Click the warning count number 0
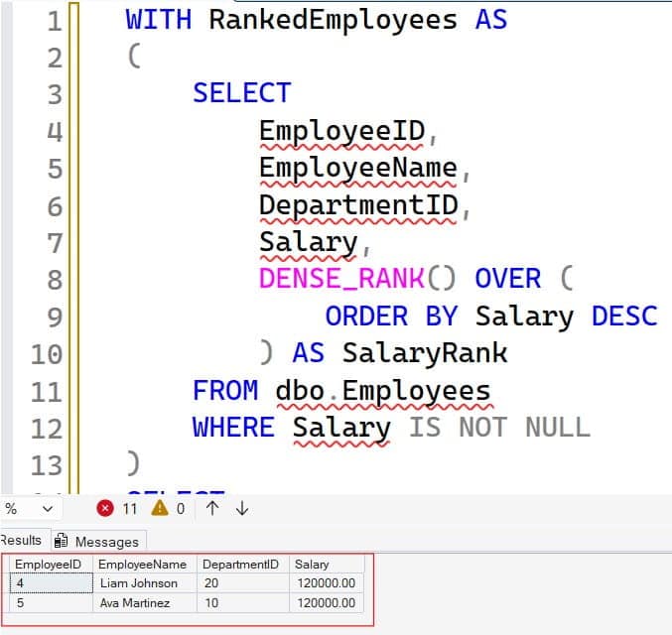The height and width of the screenshot is (635, 672). click(x=181, y=509)
